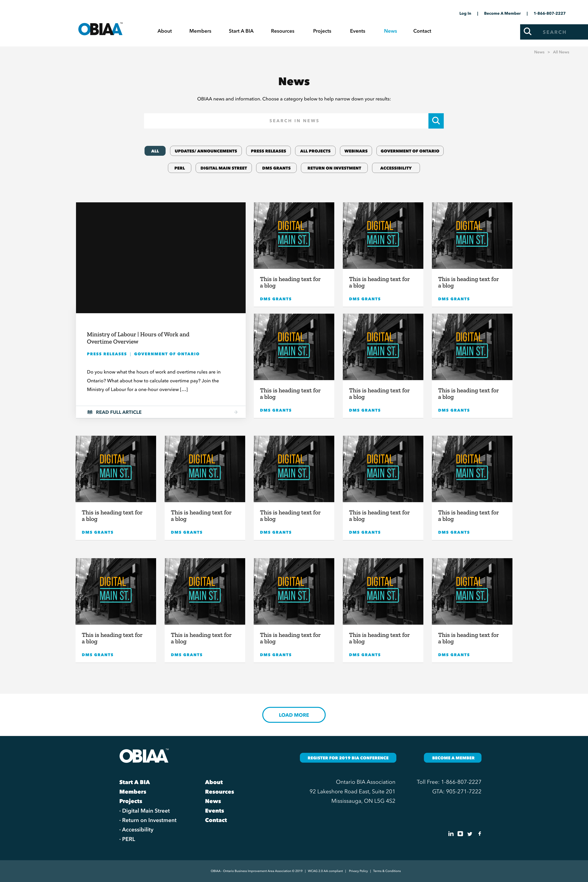Click the News breadcrumb link
The image size is (588, 882).
point(539,52)
